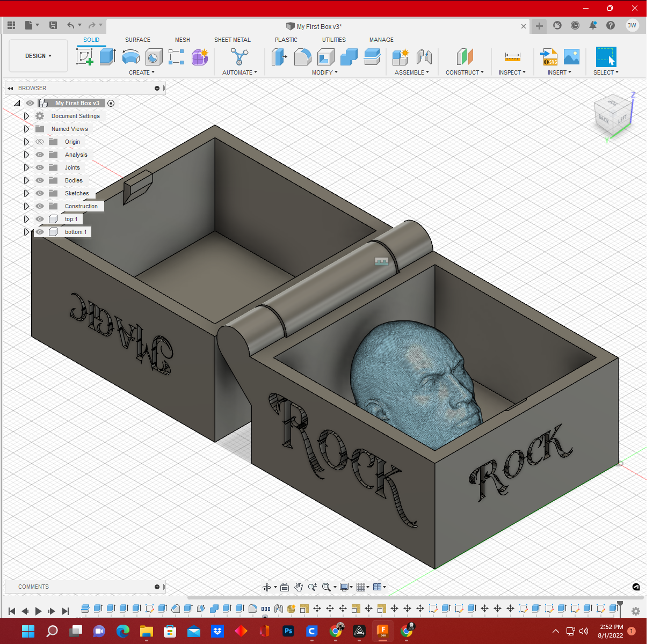Click the Automate fork icon
This screenshot has width=653, height=644.
pyautogui.click(x=240, y=56)
